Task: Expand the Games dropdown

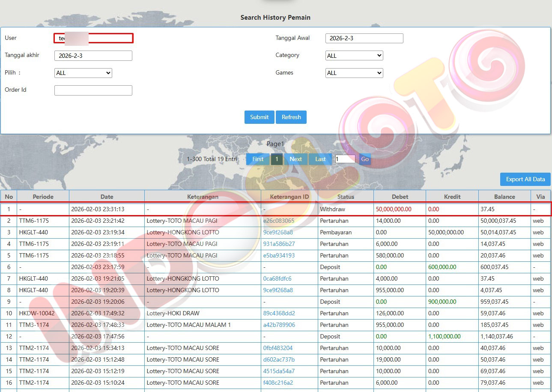Action: click(354, 73)
